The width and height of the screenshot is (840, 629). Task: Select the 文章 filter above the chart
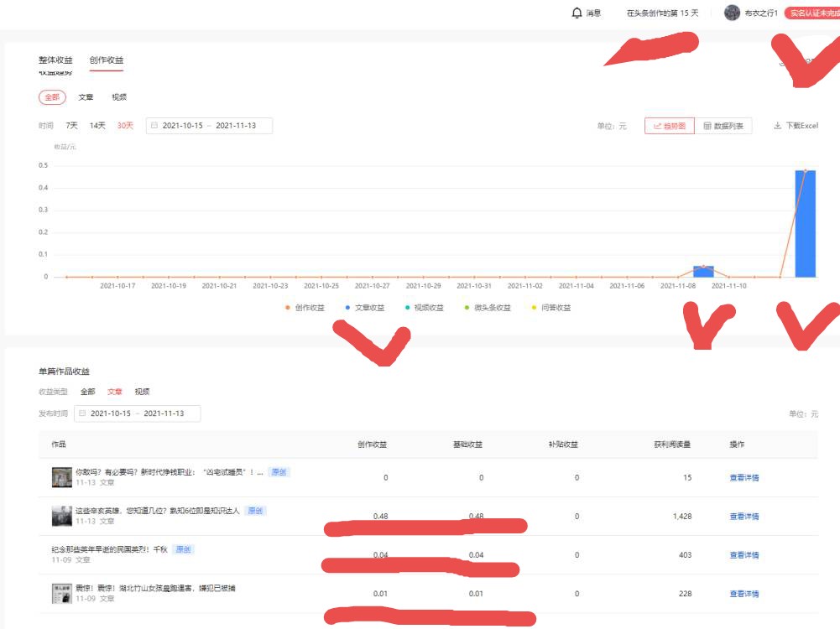tap(86, 97)
